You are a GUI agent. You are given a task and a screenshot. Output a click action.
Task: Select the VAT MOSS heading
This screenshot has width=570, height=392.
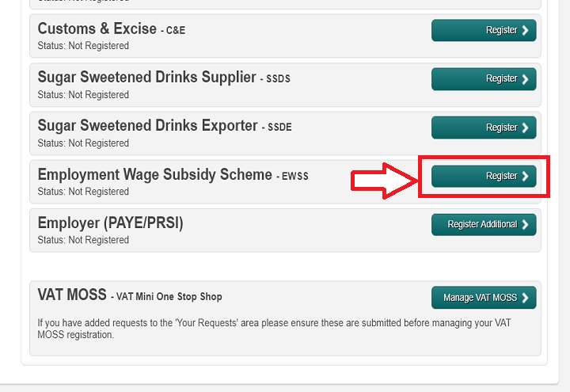pyautogui.click(x=72, y=295)
